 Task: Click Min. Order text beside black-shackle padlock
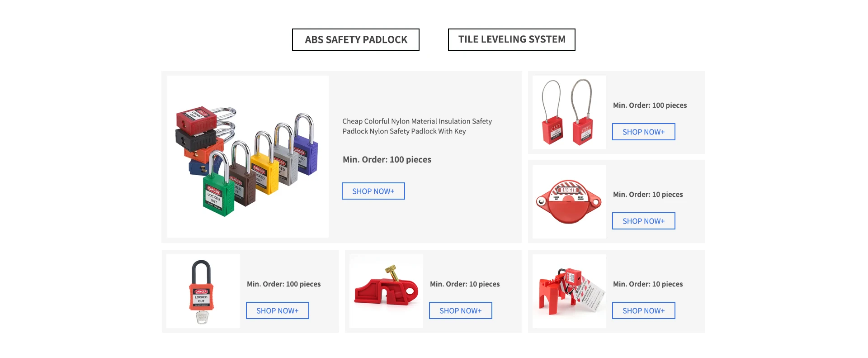[x=283, y=284]
